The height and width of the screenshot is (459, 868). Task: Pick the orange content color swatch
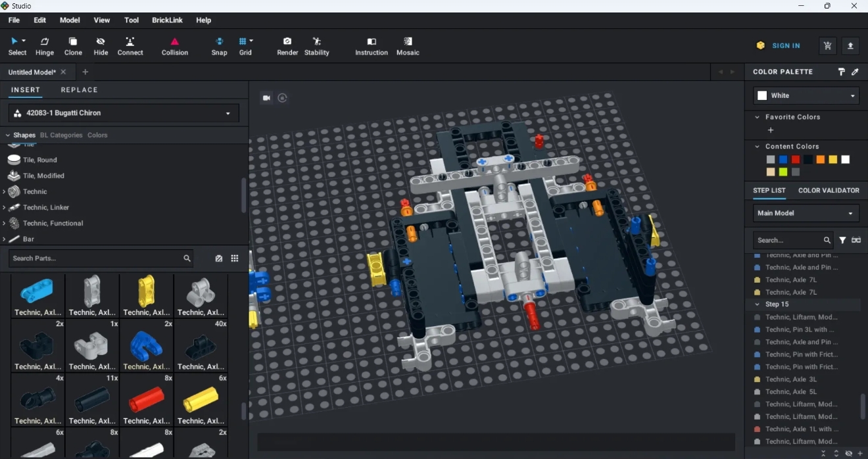click(821, 160)
